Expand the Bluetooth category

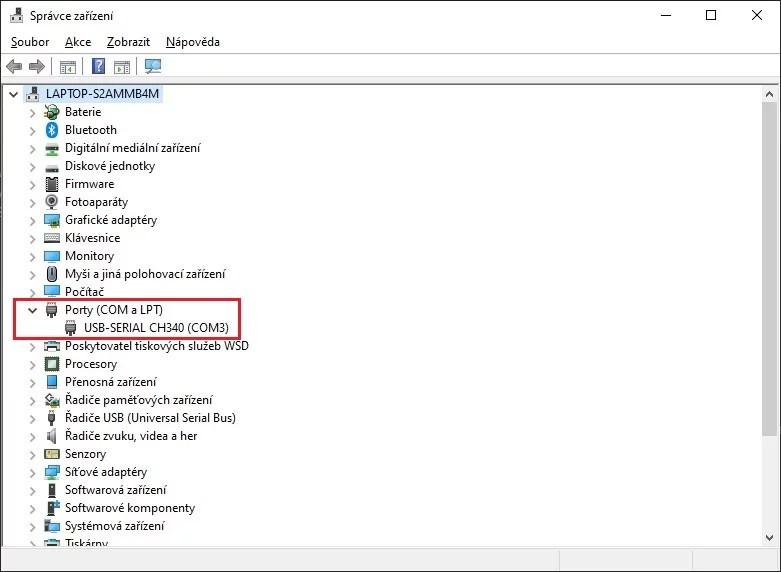tap(33, 131)
